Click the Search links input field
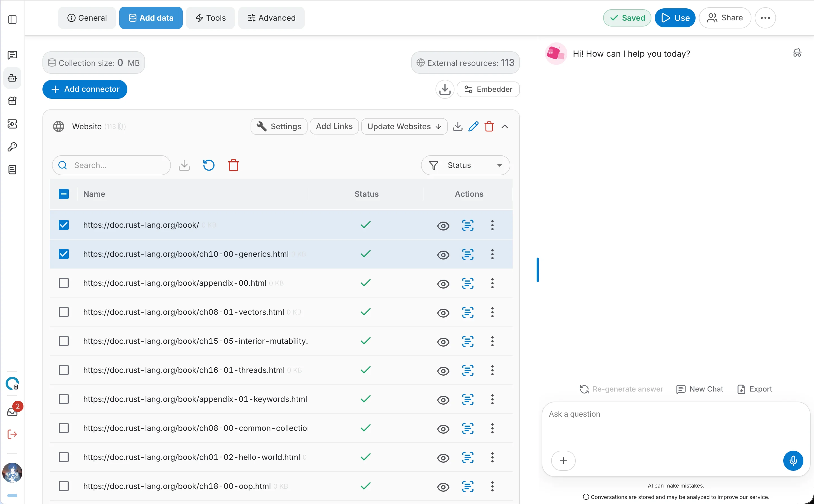 pyautogui.click(x=111, y=165)
